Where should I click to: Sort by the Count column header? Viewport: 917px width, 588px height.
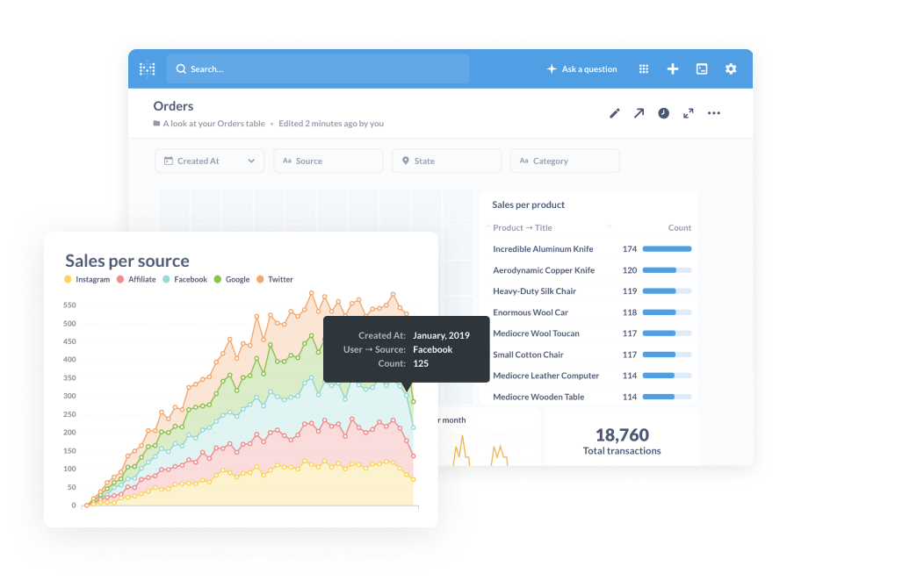click(x=679, y=228)
